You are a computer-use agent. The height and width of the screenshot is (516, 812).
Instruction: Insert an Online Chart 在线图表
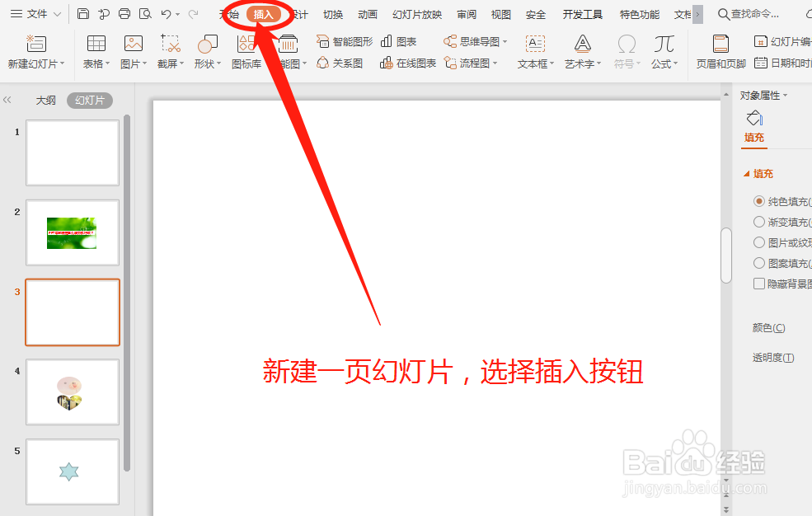[408, 63]
